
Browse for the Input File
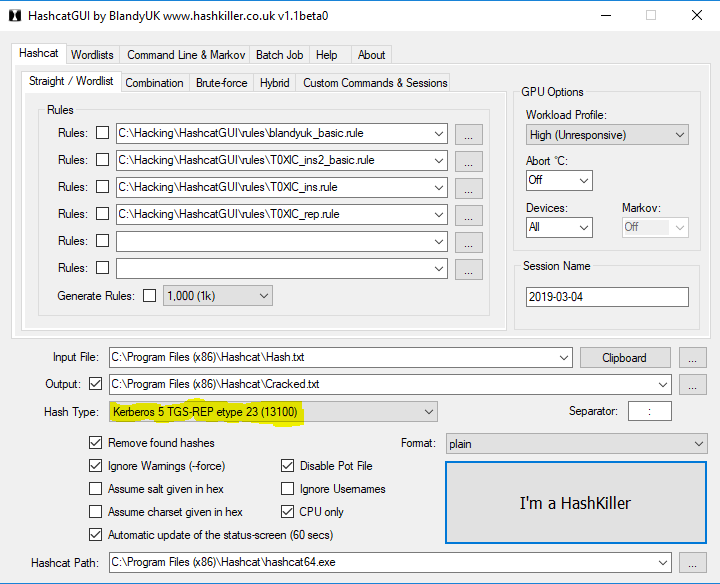692,358
